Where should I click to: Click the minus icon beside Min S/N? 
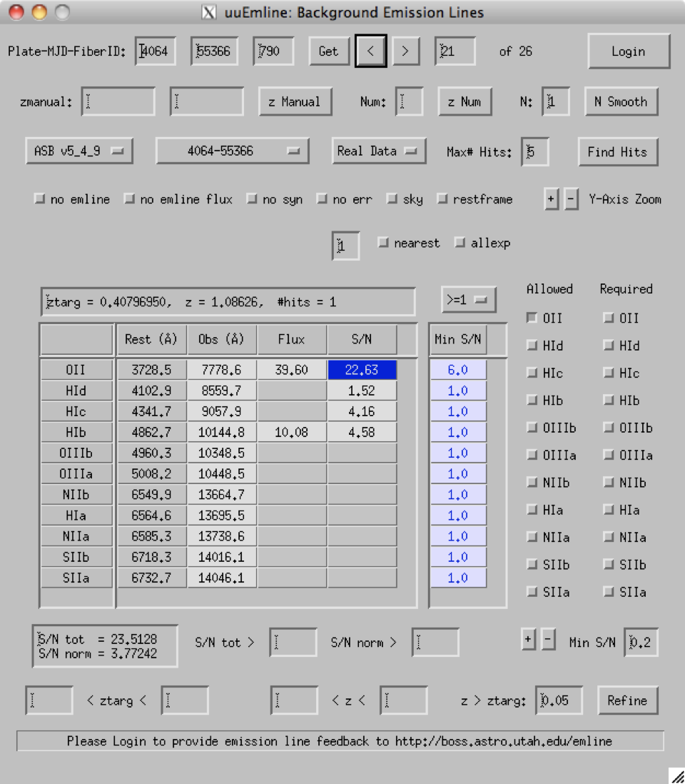click(548, 639)
